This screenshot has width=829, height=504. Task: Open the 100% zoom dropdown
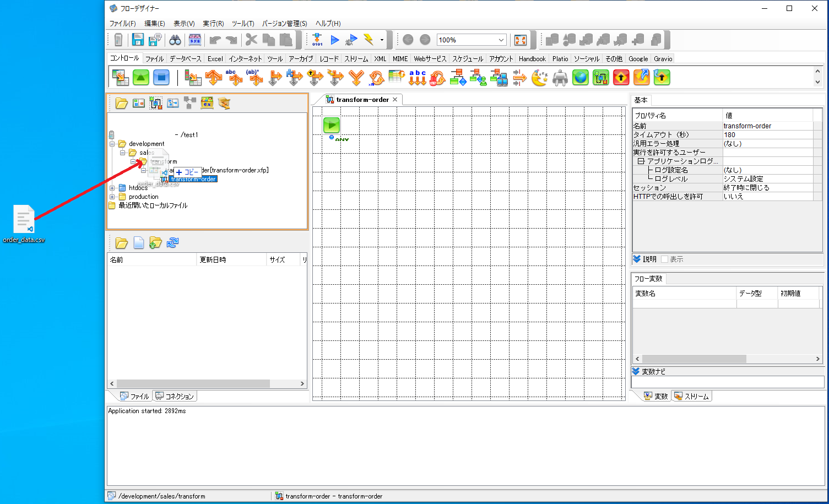[501, 40]
